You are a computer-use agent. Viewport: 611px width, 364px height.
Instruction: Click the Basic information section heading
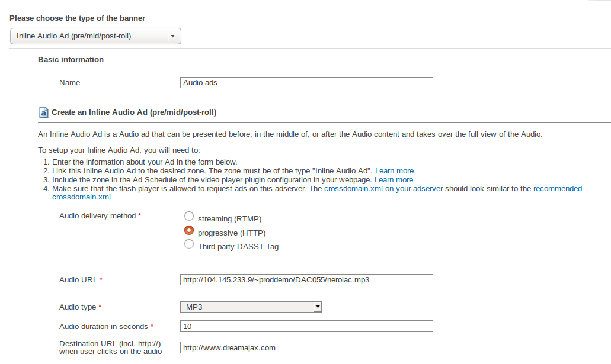click(x=71, y=60)
